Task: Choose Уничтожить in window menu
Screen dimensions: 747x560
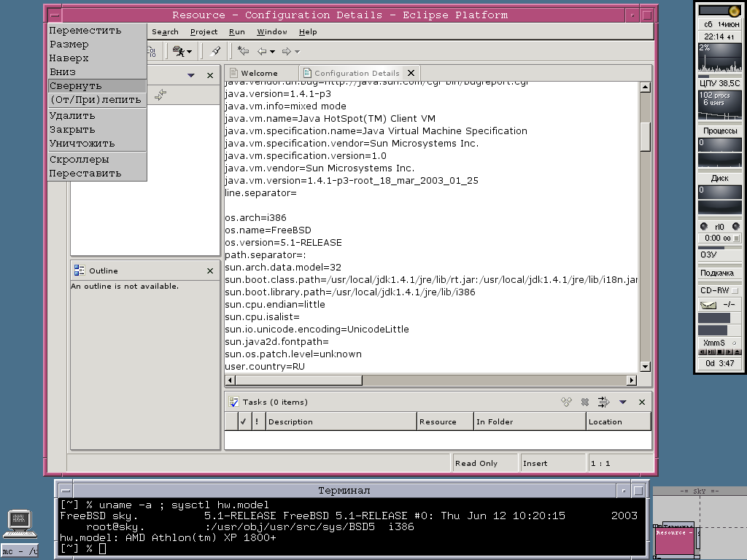Action: [97, 144]
